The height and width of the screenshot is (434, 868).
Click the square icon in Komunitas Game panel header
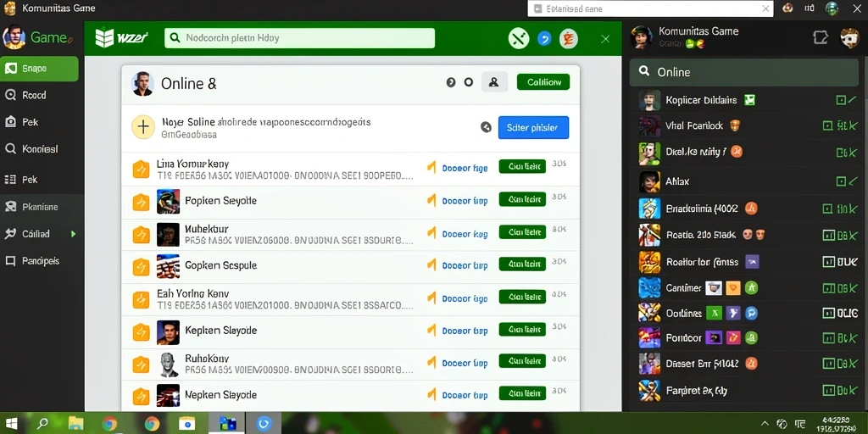tap(821, 37)
